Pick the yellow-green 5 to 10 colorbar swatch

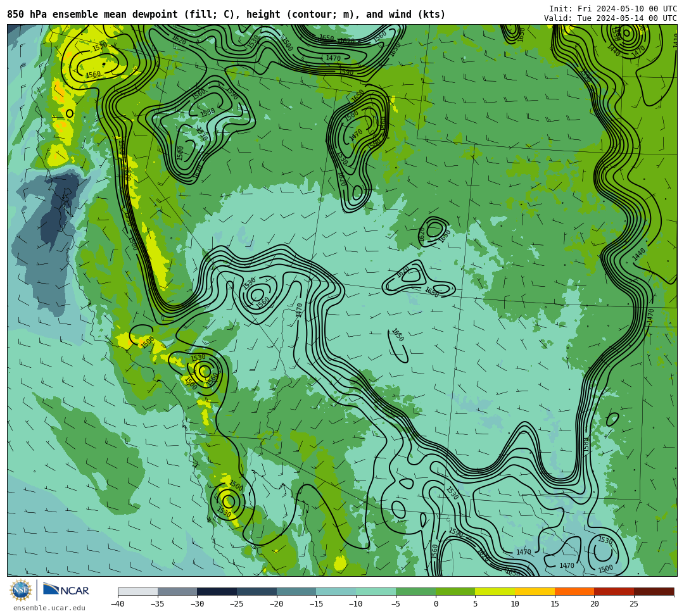[495, 591]
